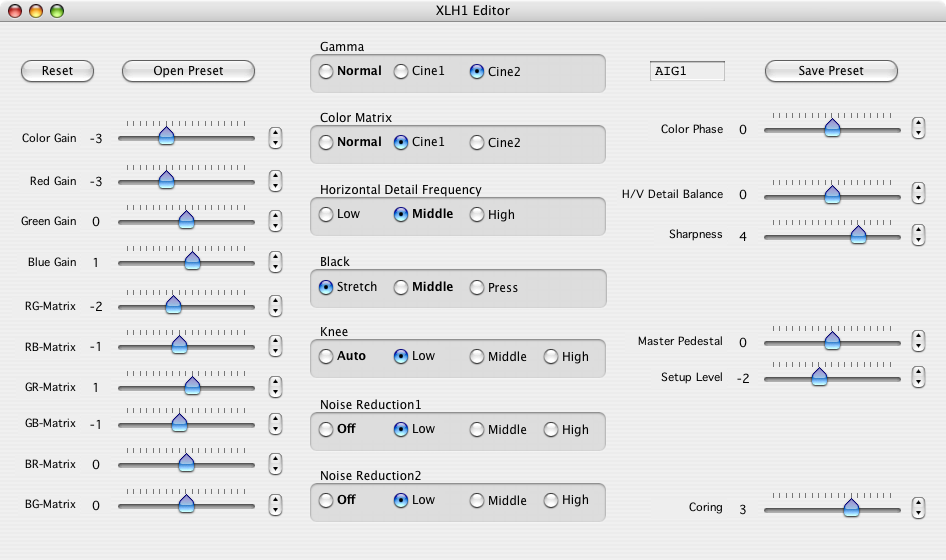
Task: Click the Red Gain stepper
Action: pos(275,181)
